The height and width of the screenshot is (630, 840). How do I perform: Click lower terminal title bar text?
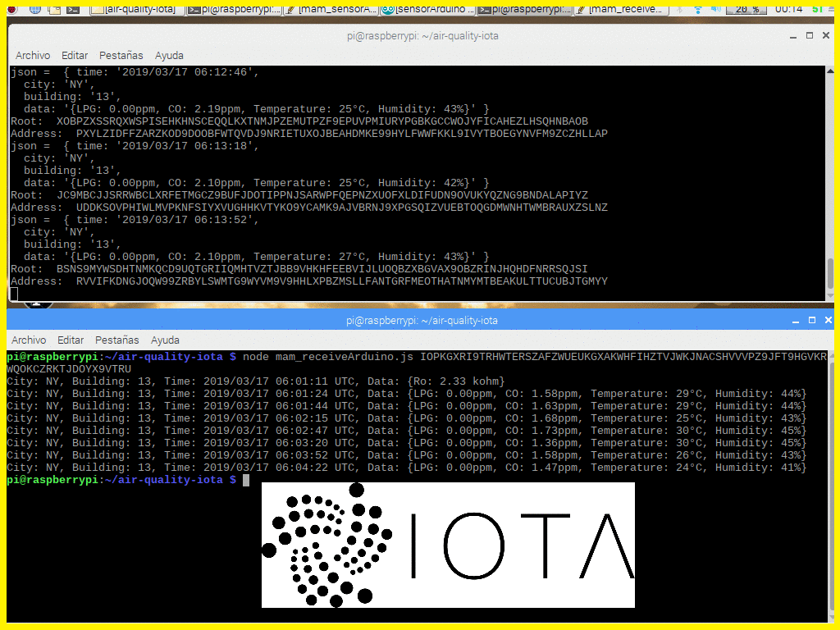click(x=422, y=321)
